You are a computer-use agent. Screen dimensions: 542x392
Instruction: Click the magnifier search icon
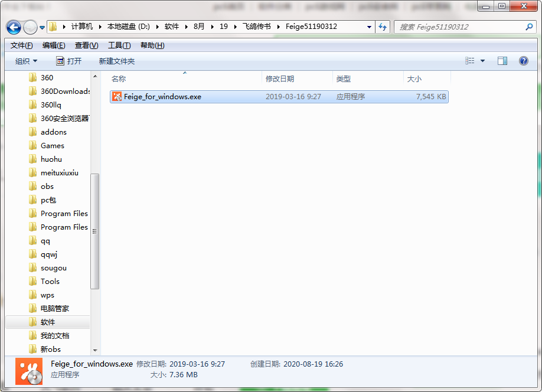point(529,27)
